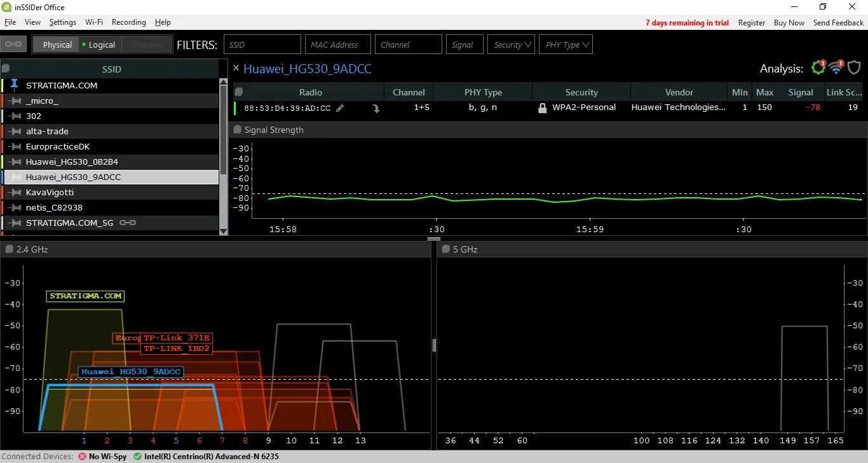
Task: Click the MAC address 88:53:D4:39:AD:CC
Action: pos(287,108)
